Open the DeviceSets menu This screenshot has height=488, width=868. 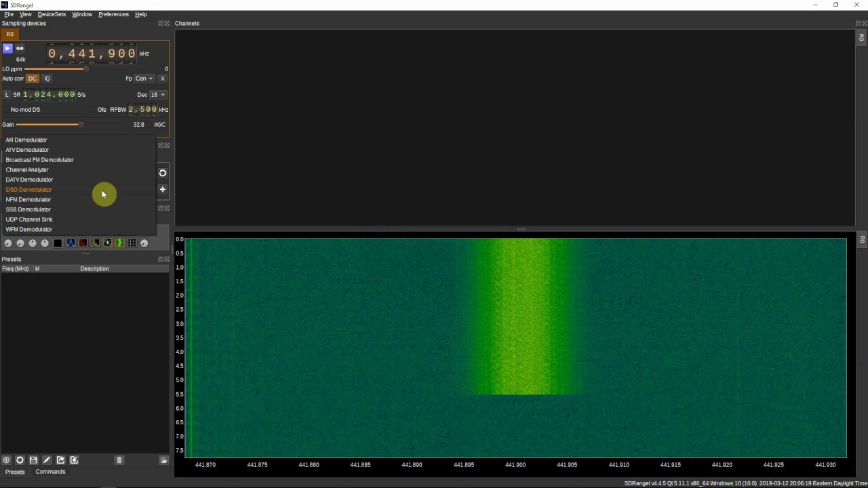point(52,14)
